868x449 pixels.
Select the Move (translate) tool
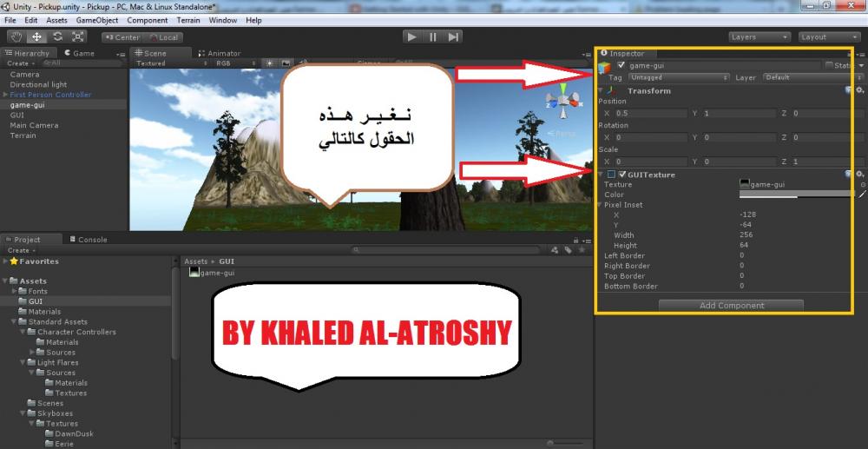click(36, 37)
